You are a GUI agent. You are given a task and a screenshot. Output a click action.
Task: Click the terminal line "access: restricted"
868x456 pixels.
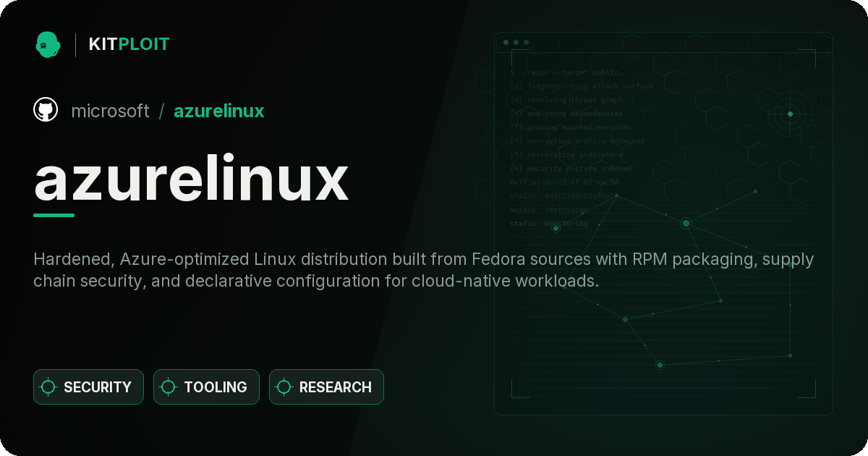coord(549,210)
